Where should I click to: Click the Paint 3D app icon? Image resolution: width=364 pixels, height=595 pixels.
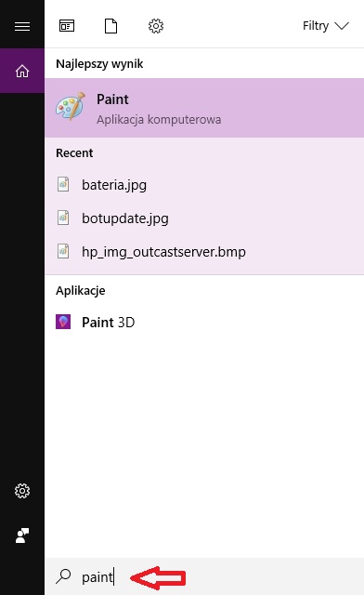63,322
